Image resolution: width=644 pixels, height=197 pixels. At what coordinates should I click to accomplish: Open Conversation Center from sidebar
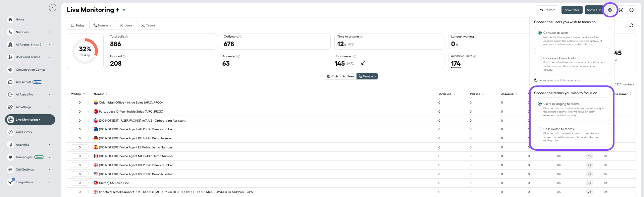click(x=30, y=70)
